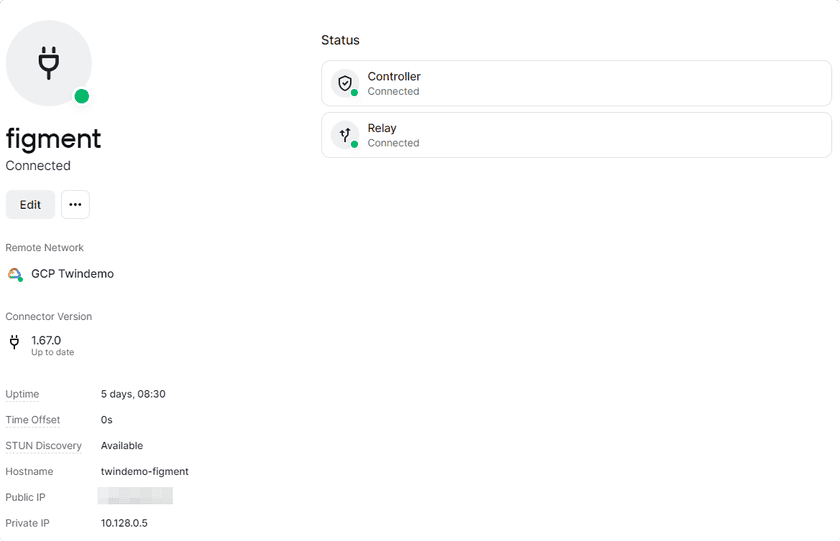Image resolution: width=840 pixels, height=541 pixels.
Task: Click the green status dot on avatar
Action: [82, 96]
